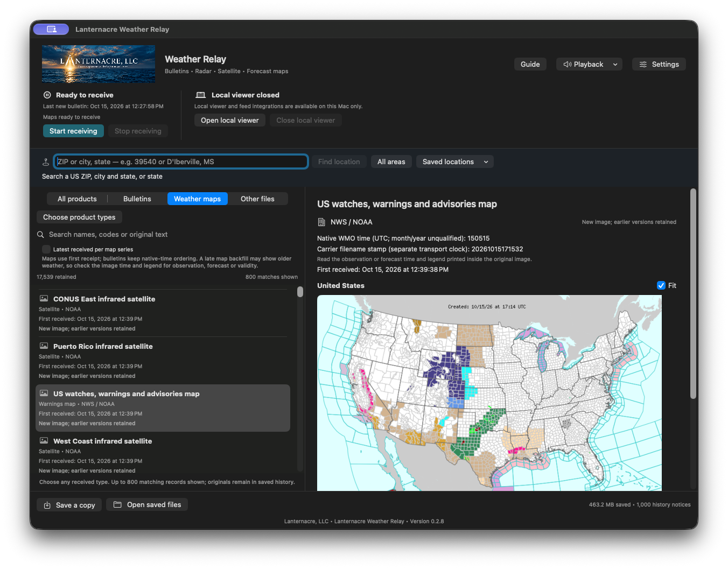This screenshot has width=728, height=569.
Task: Click the ZIP or city search field
Action: coord(181,161)
